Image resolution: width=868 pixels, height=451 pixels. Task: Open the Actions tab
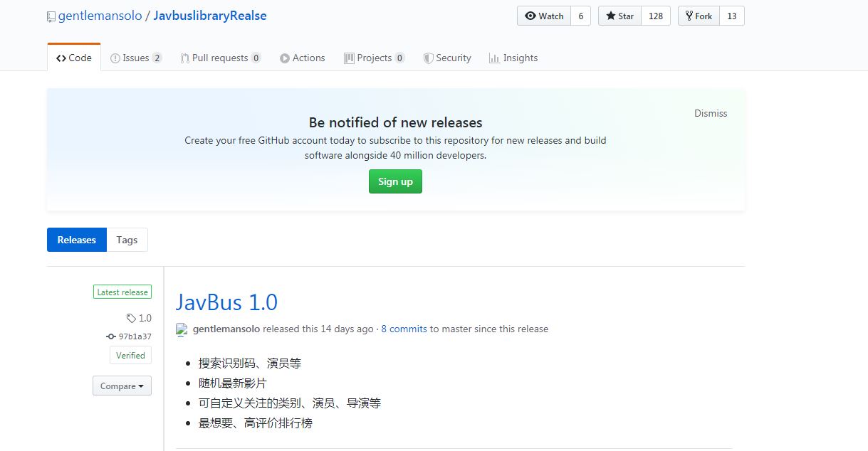point(303,58)
